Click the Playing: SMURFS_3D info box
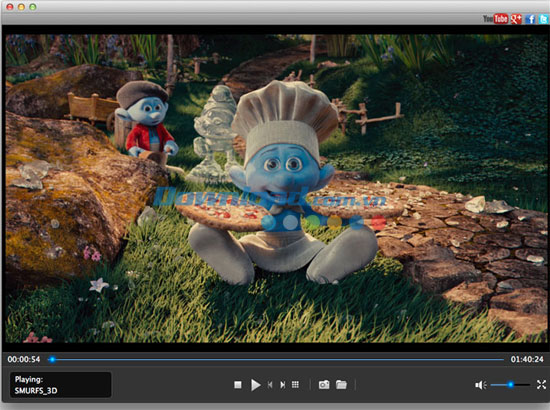Viewport: 550px width, 410px height. coord(61,385)
